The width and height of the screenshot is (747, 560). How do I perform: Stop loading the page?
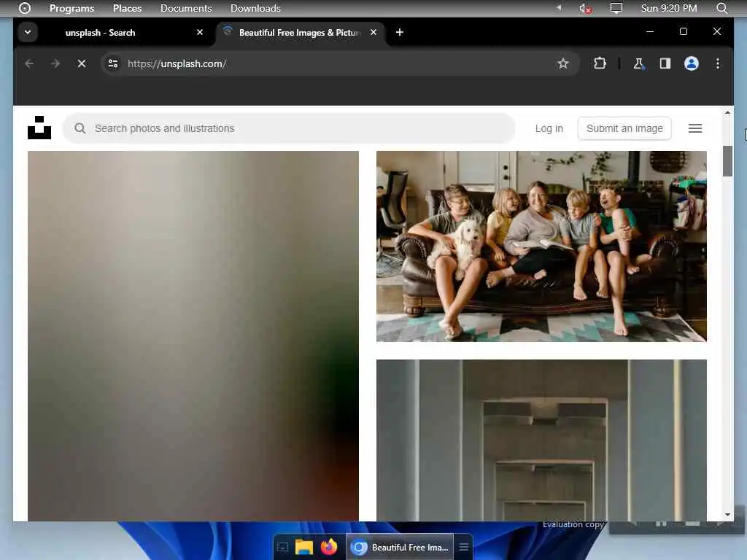pyautogui.click(x=82, y=63)
